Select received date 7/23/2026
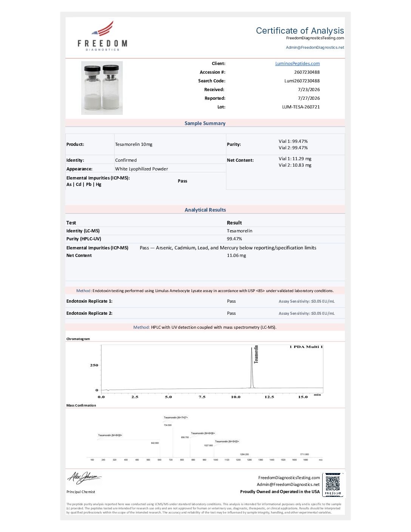The width and height of the screenshot is (411, 532). 309,90
